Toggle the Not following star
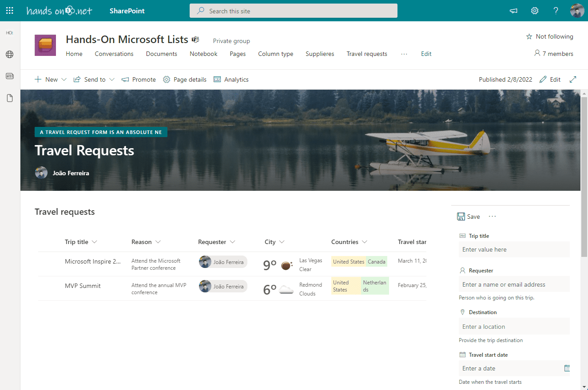588x390 pixels. (x=529, y=37)
